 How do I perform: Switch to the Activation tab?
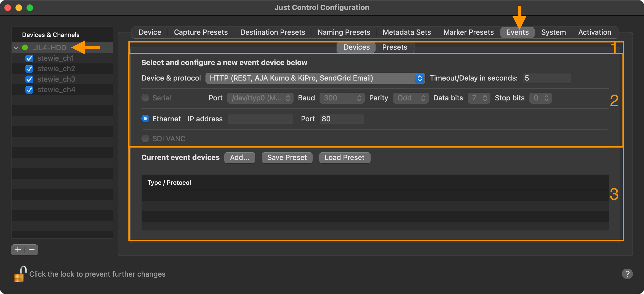[x=595, y=32]
